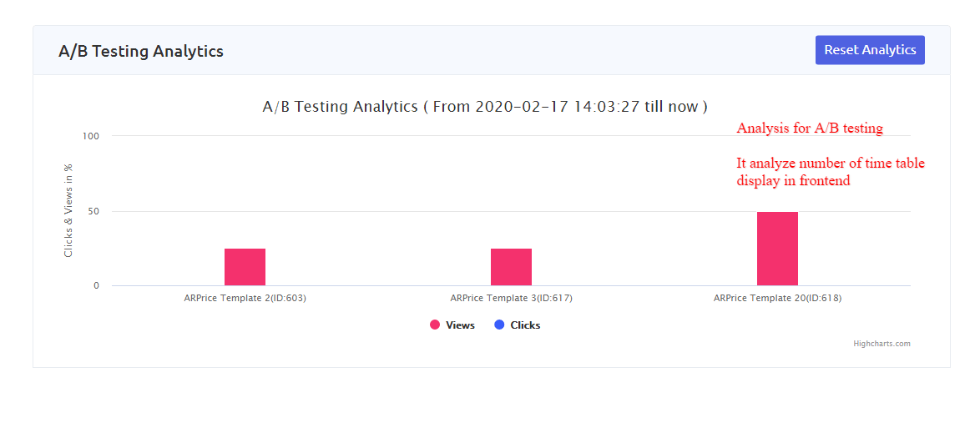
Task: Click the red 'It analyze number of time' note
Action: pyautogui.click(x=831, y=164)
